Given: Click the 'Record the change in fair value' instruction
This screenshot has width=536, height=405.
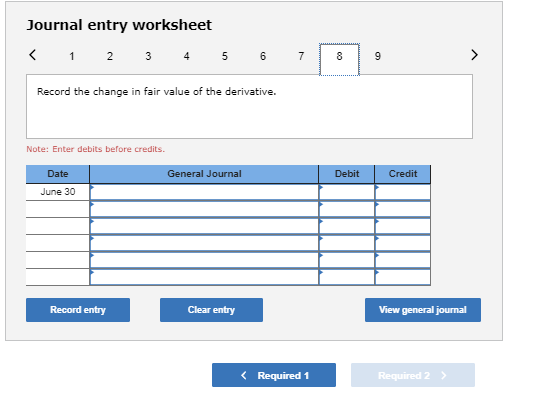Looking at the screenshot, I should 157,92.
